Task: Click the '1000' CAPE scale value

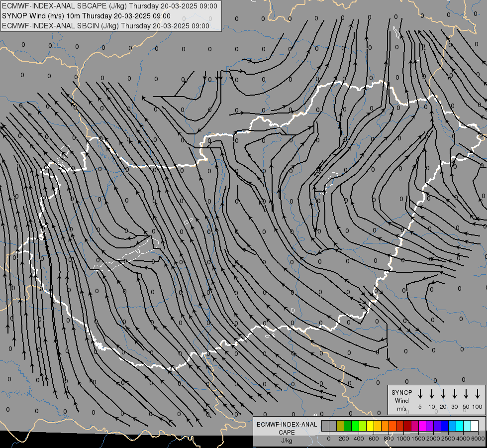Action: (x=403, y=439)
